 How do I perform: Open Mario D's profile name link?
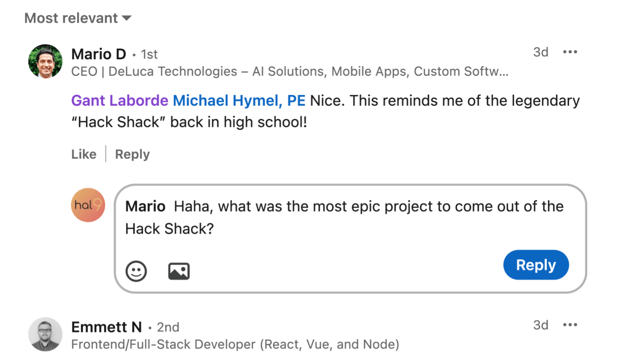(99, 54)
